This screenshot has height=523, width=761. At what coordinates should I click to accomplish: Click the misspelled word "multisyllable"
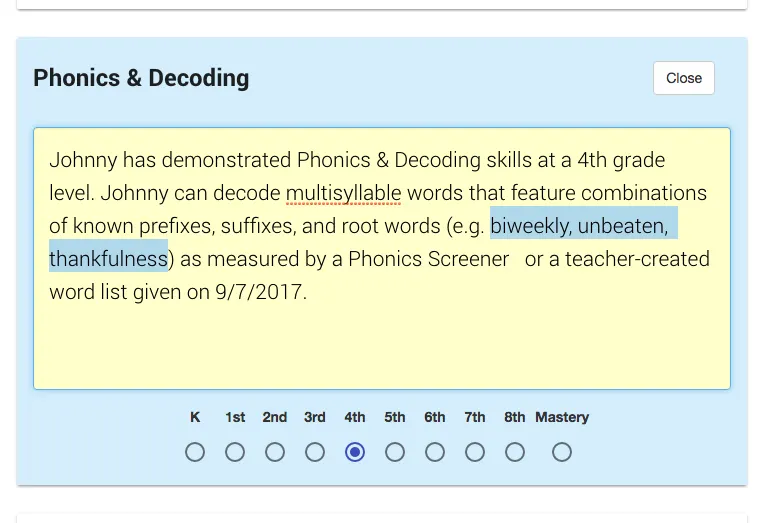(x=343, y=193)
